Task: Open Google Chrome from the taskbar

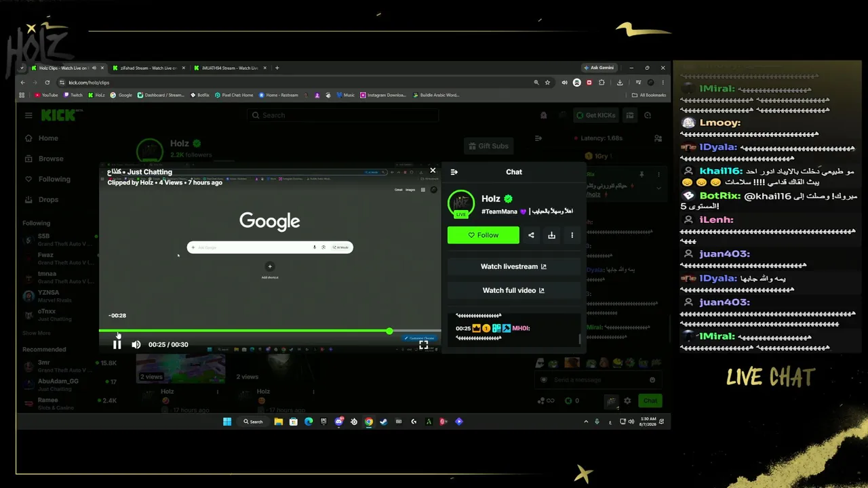Action: click(369, 422)
